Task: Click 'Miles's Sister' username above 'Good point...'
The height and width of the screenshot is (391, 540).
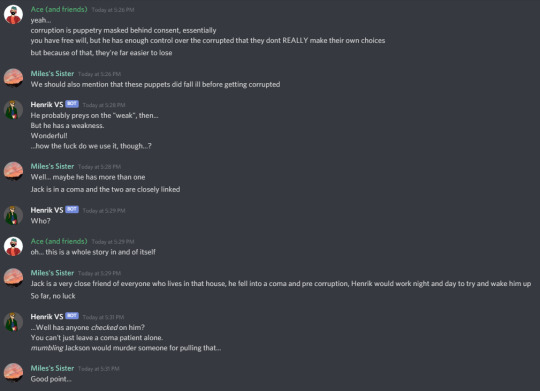Action: click(x=52, y=368)
